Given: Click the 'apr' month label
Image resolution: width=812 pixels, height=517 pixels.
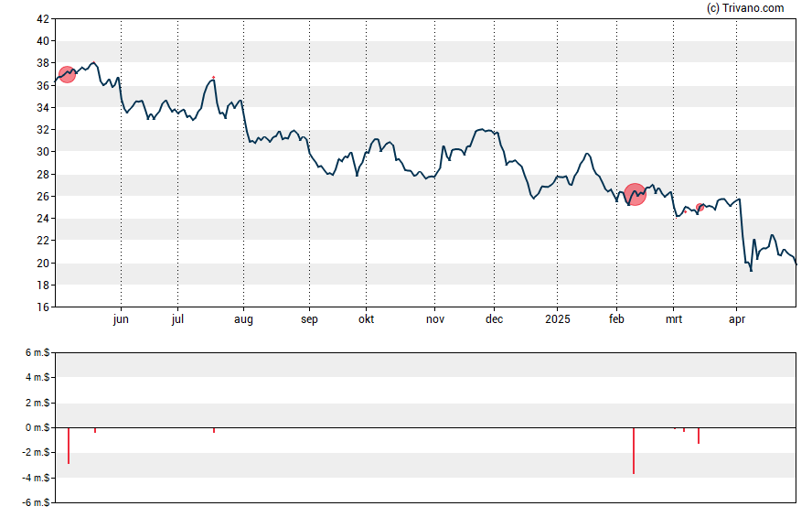Looking at the screenshot, I should [x=737, y=319].
